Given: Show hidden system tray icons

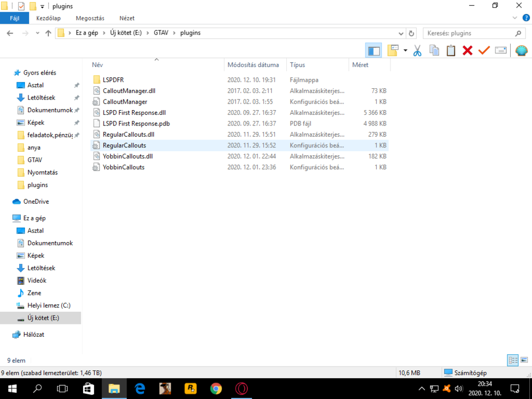Looking at the screenshot, I should click(422, 388).
